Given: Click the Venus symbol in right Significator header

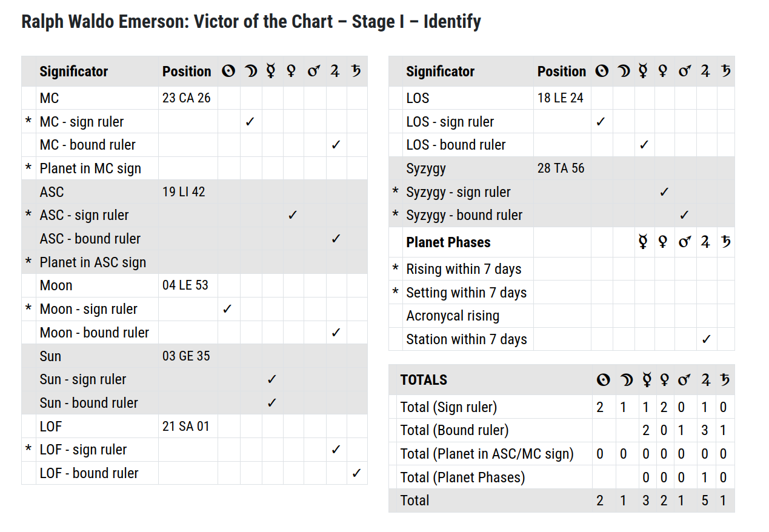Looking at the screenshot, I should pos(663,71).
